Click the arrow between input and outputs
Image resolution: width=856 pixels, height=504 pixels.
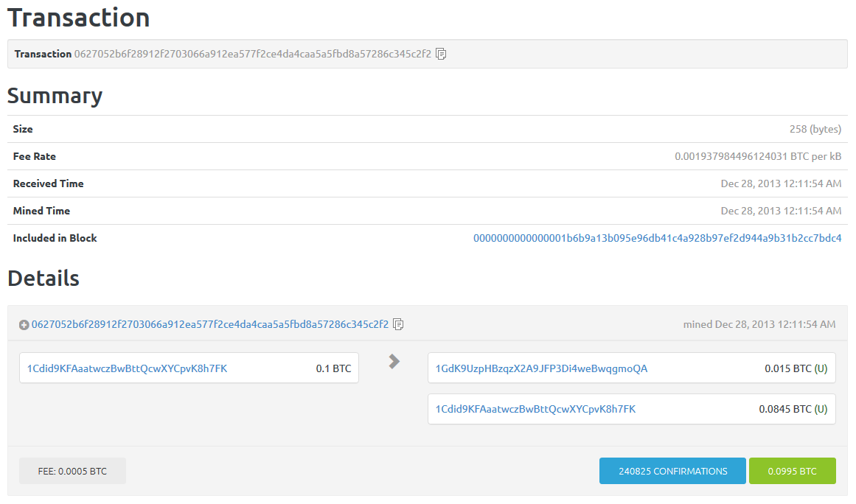[394, 361]
